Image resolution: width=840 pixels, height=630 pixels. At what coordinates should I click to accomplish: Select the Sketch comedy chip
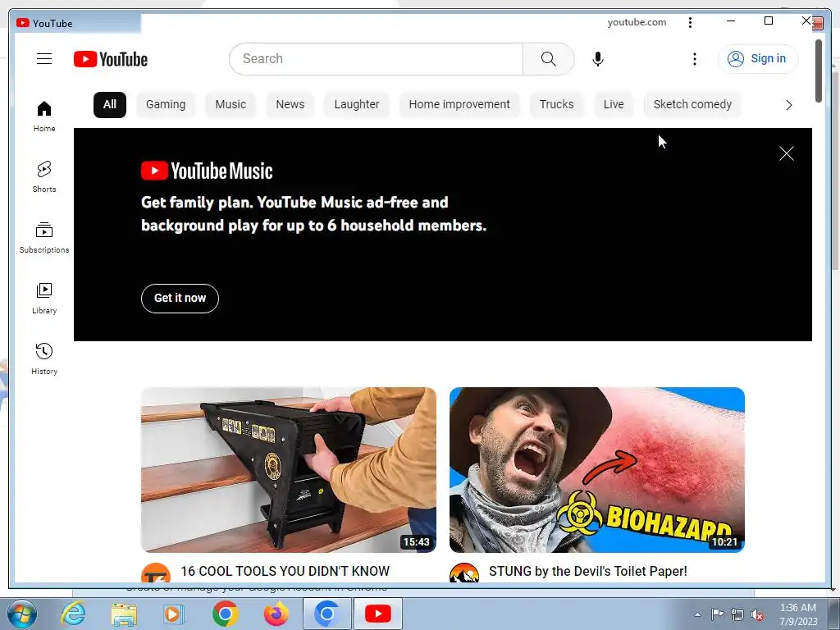pyautogui.click(x=692, y=104)
